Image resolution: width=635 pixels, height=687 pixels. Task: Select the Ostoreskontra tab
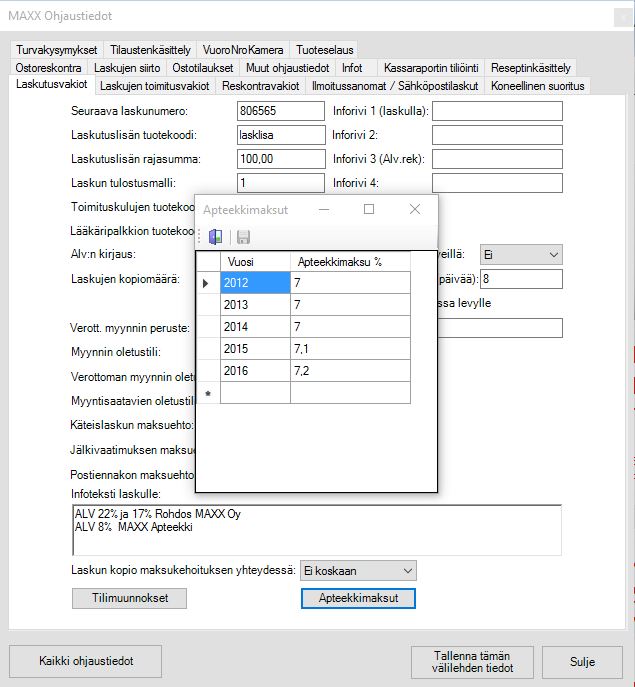(x=48, y=68)
